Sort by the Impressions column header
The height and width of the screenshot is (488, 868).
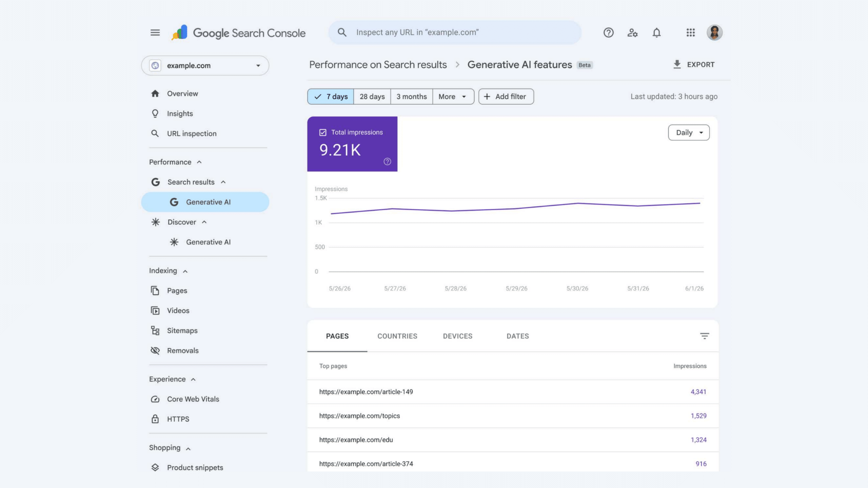click(690, 366)
